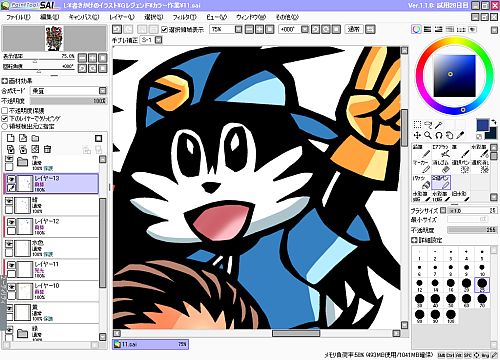Open the color panel options arrow
The width and height of the screenshot is (500, 360).
tap(494, 30)
